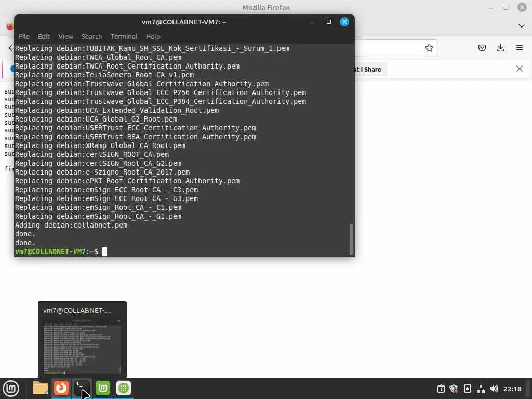Click the terminal icon in taskbar
532x399 pixels.
pyautogui.click(x=82, y=388)
